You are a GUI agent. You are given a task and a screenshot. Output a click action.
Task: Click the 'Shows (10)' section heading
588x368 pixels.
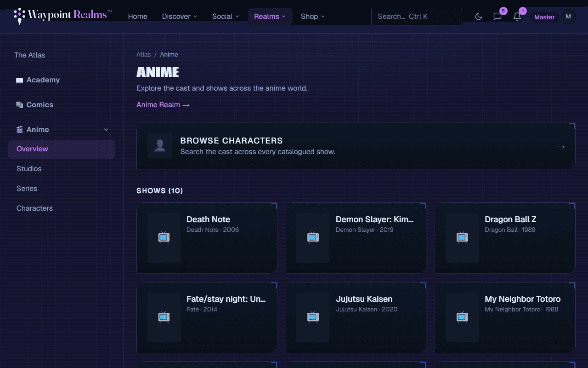(160, 190)
